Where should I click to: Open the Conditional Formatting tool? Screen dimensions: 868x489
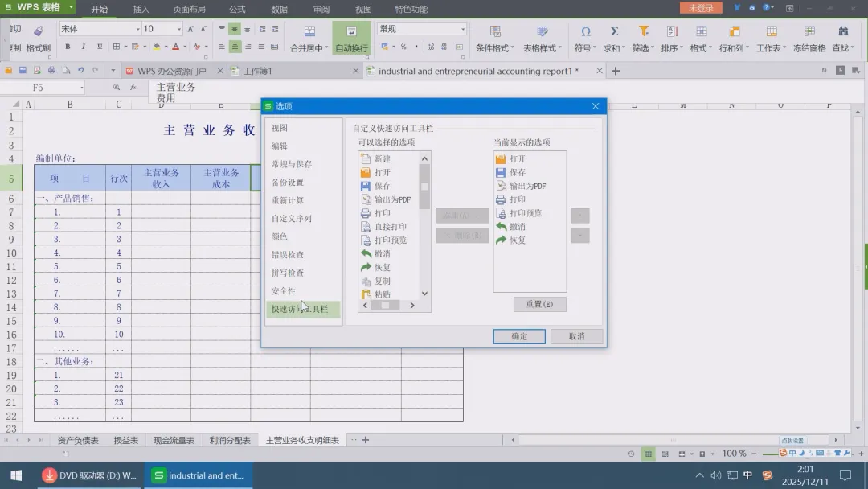[x=495, y=38]
